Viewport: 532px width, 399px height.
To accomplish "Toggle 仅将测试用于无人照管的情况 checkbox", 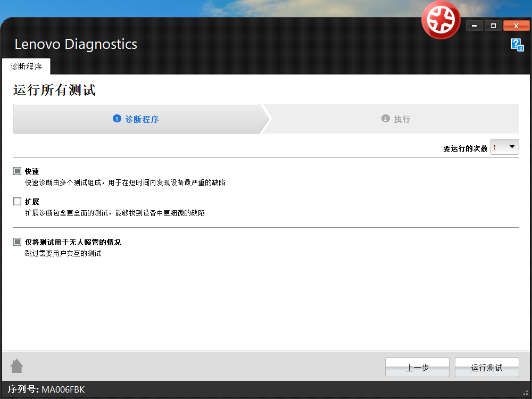I will [18, 242].
